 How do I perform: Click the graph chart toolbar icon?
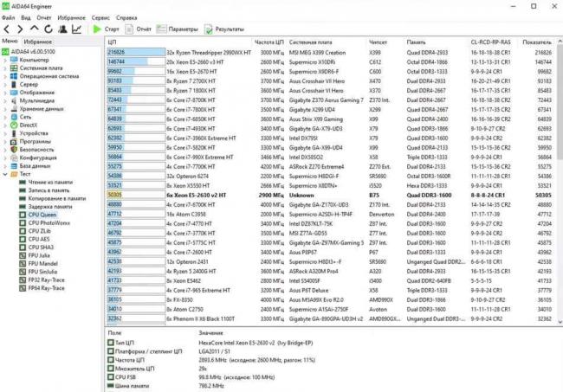(x=76, y=29)
